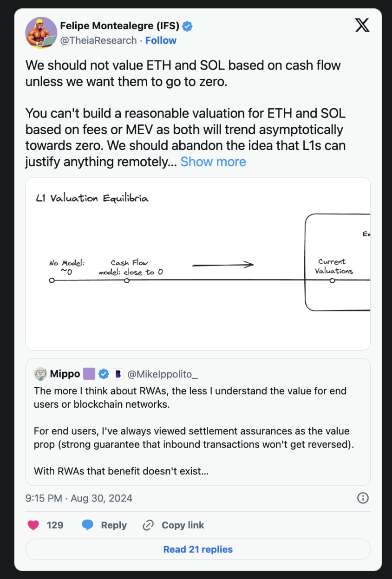
Task: Click the blue verified badge near Felipe's name
Action: tap(187, 26)
